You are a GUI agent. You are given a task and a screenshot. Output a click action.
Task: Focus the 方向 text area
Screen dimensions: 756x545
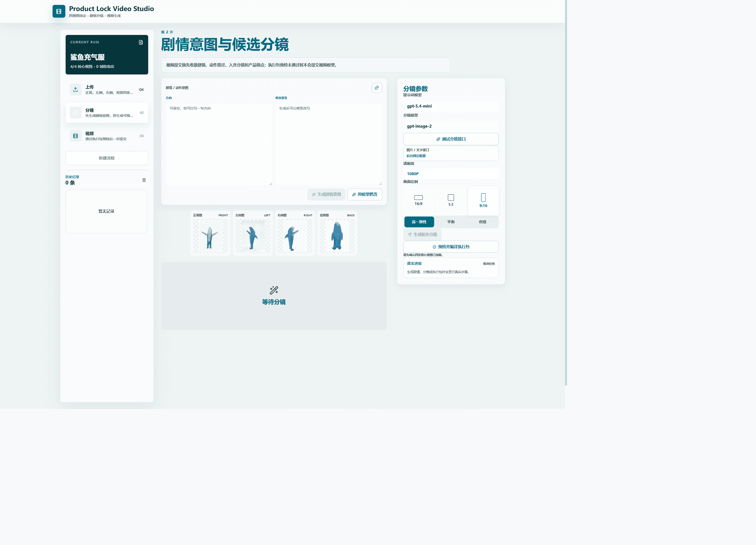pos(219,144)
